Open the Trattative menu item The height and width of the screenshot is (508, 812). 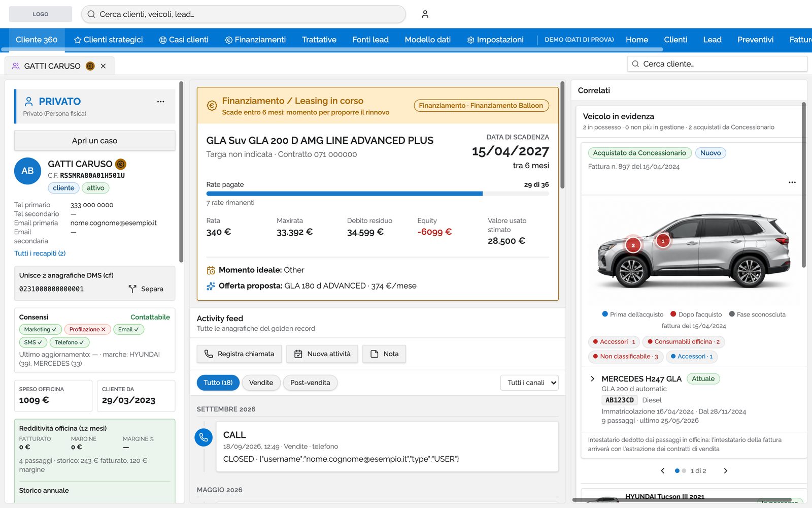point(319,40)
